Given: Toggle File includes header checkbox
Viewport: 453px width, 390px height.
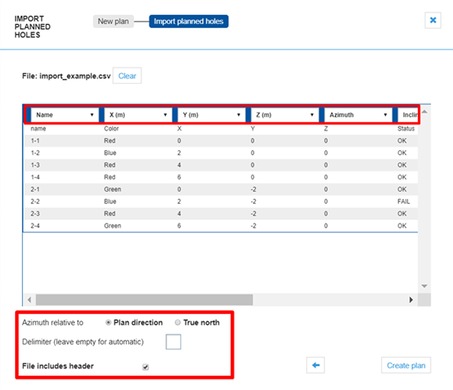Looking at the screenshot, I should (145, 367).
